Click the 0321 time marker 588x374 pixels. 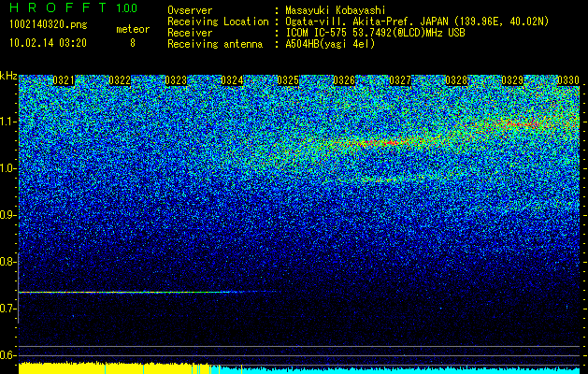point(64,80)
